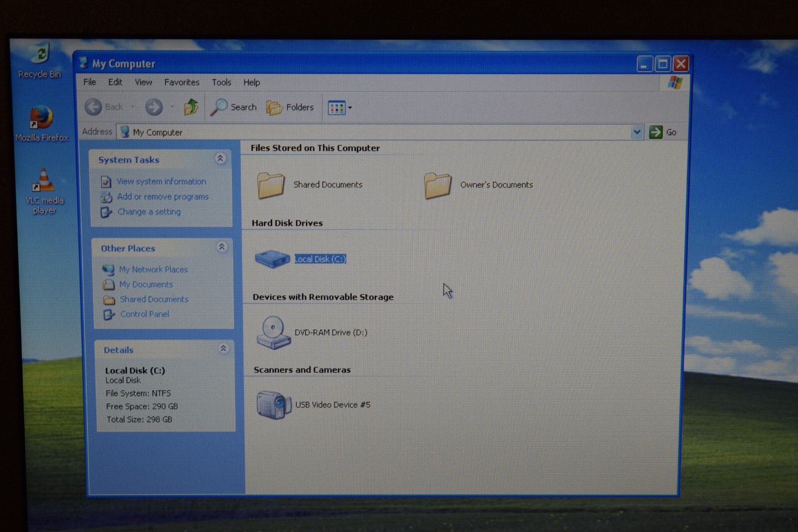
Task: Click the Go button
Action: [x=663, y=132]
